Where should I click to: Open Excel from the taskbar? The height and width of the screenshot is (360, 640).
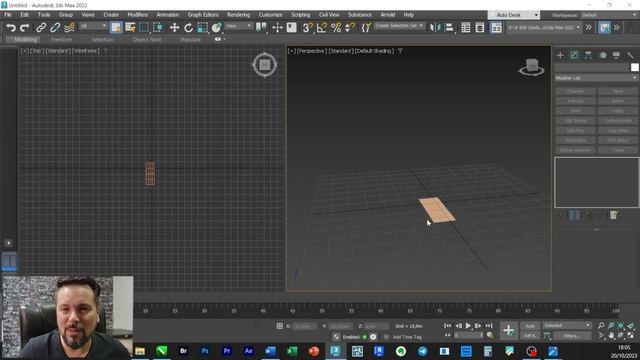pyautogui.click(x=292, y=351)
